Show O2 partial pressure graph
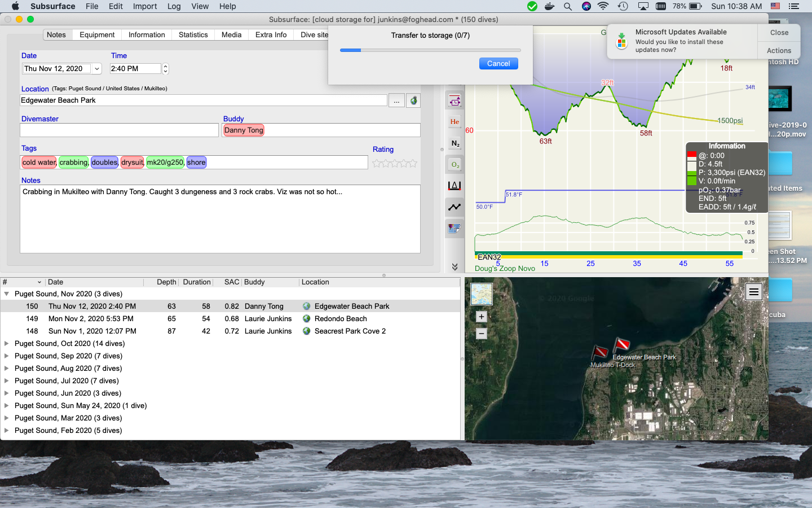 (x=454, y=164)
